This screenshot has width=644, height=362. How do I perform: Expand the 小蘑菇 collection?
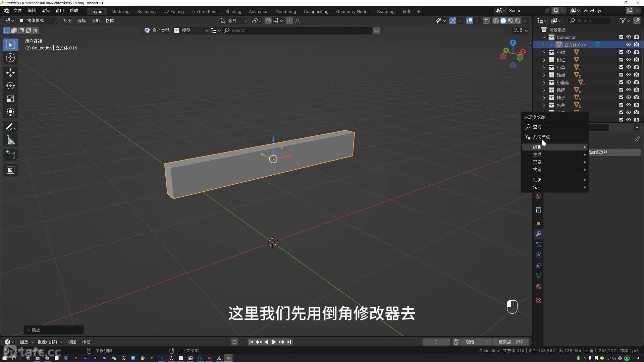point(544,82)
